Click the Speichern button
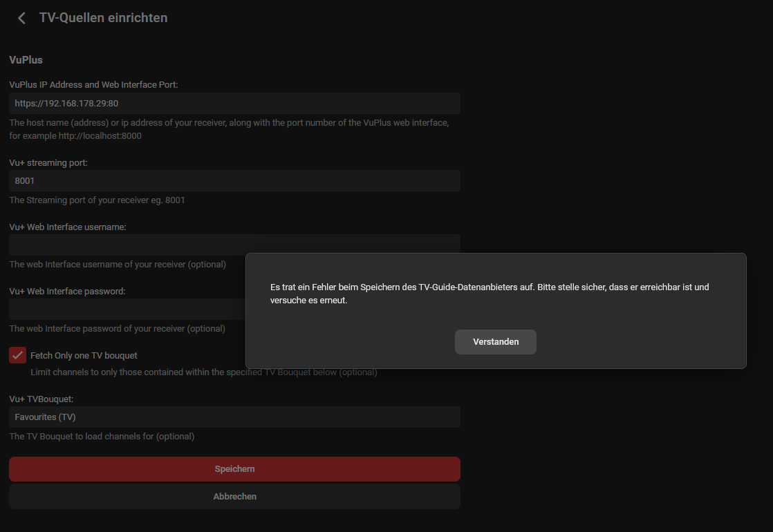The image size is (773, 532). pos(234,469)
